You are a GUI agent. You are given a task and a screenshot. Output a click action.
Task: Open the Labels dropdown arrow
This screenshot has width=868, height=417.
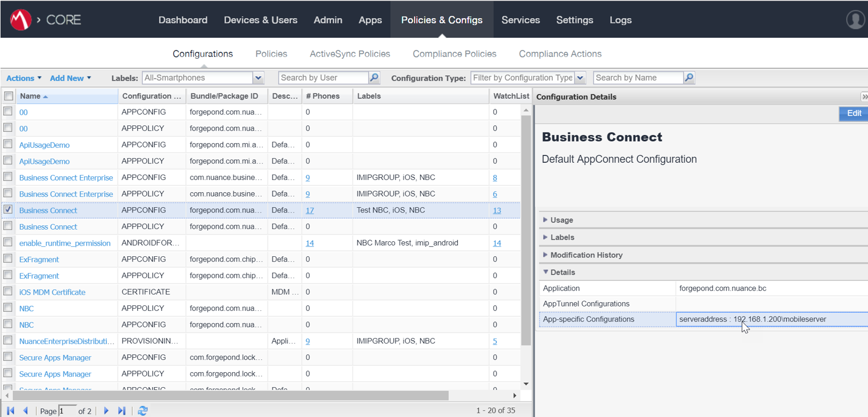tap(259, 78)
